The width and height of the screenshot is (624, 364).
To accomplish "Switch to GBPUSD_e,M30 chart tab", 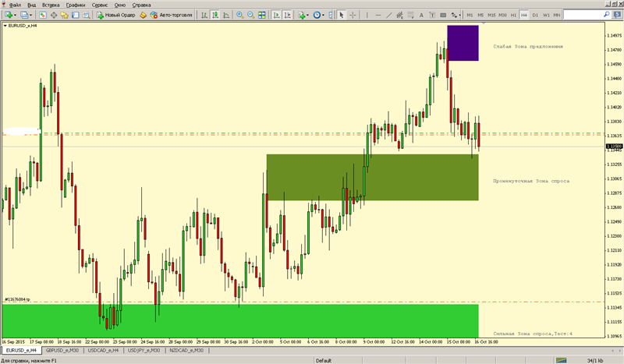I will click(62, 351).
